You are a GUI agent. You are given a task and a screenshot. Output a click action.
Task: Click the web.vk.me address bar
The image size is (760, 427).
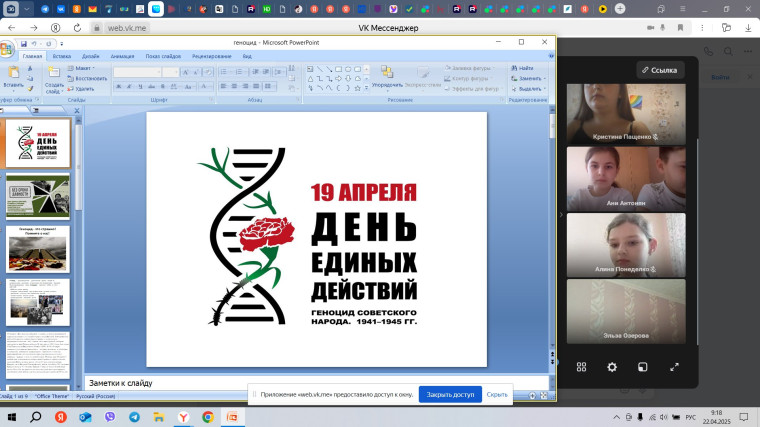click(127, 28)
